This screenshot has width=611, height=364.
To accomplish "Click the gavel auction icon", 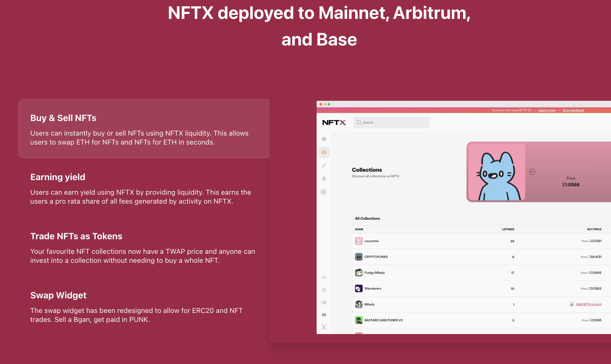I will 324,179.
